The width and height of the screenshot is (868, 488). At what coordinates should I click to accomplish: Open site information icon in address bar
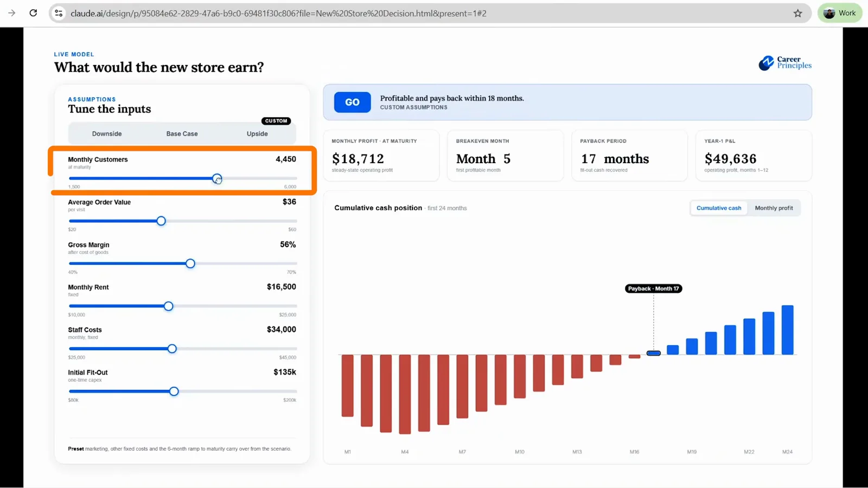point(59,13)
